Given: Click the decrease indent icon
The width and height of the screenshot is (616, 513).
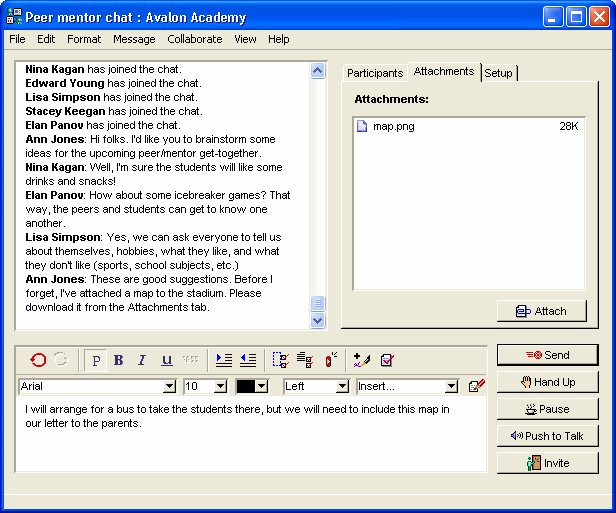Looking at the screenshot, I should tap(248, 360).
